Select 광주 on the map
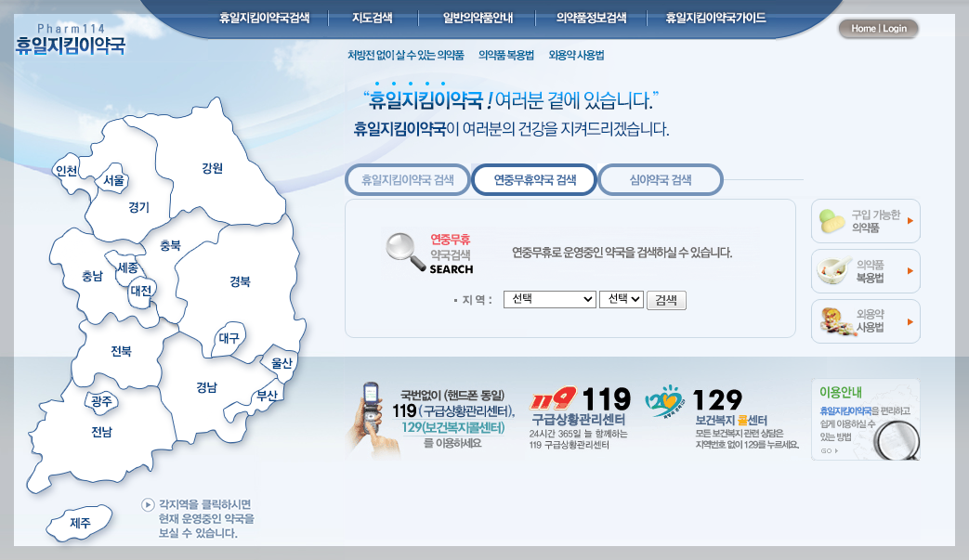The image size is (969, 560). tap(101, 401)
